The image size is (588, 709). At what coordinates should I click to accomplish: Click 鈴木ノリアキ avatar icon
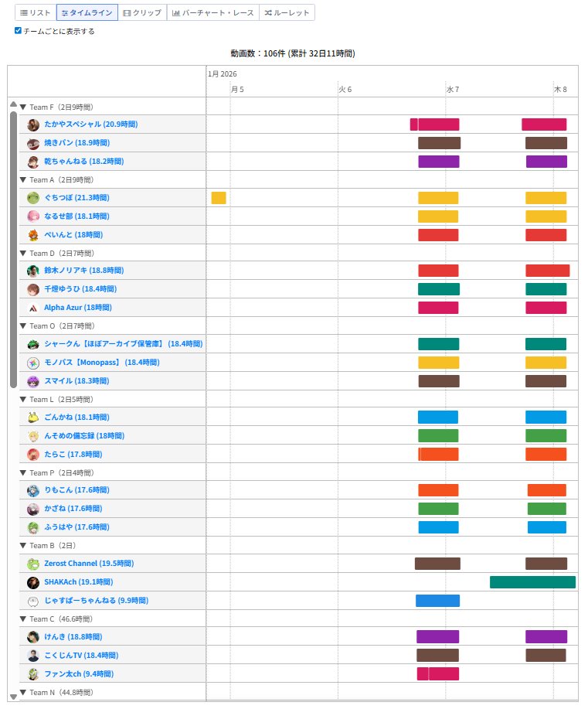(33, 271)
